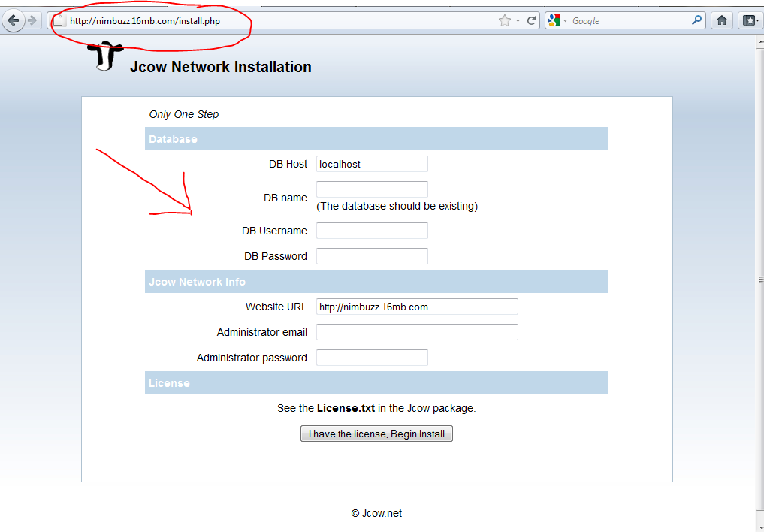The image size is (764, 532).
Task: Click the address bar URL text
Action: (145, 21)
